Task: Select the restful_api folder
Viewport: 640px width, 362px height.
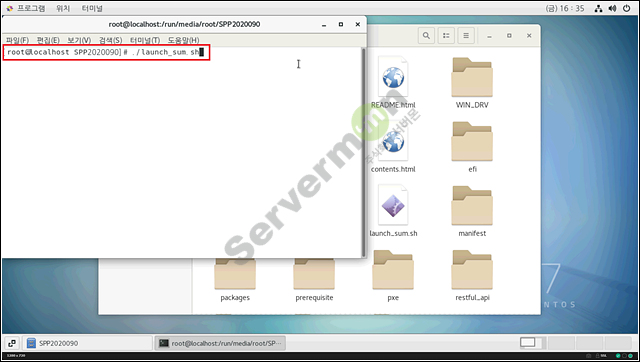Action: [472, 275]
